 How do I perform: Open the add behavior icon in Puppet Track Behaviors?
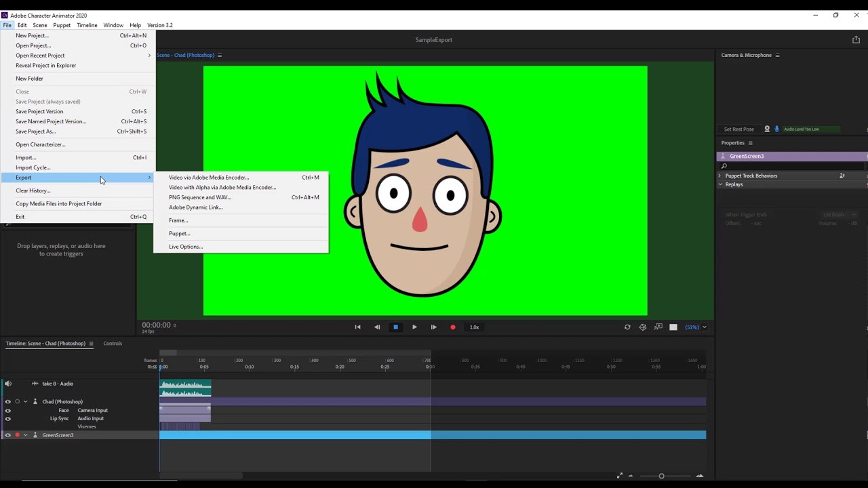(842, 176)
